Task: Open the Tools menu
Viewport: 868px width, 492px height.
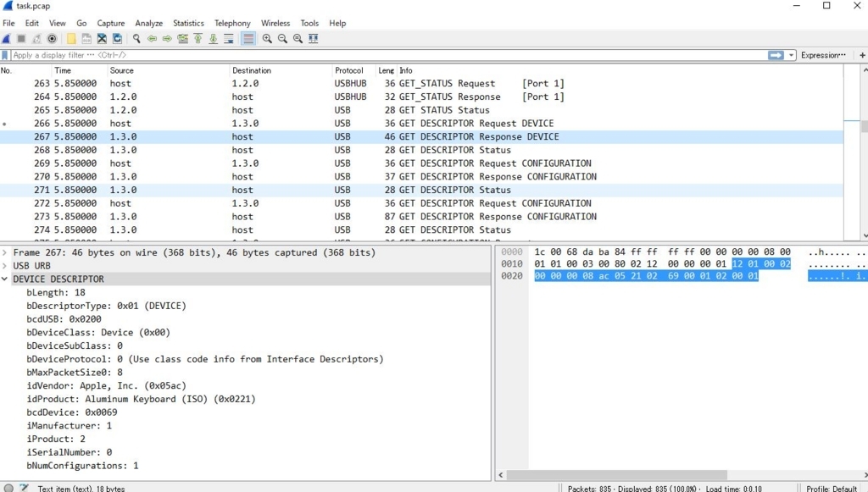Action: [x=309, y=23]
